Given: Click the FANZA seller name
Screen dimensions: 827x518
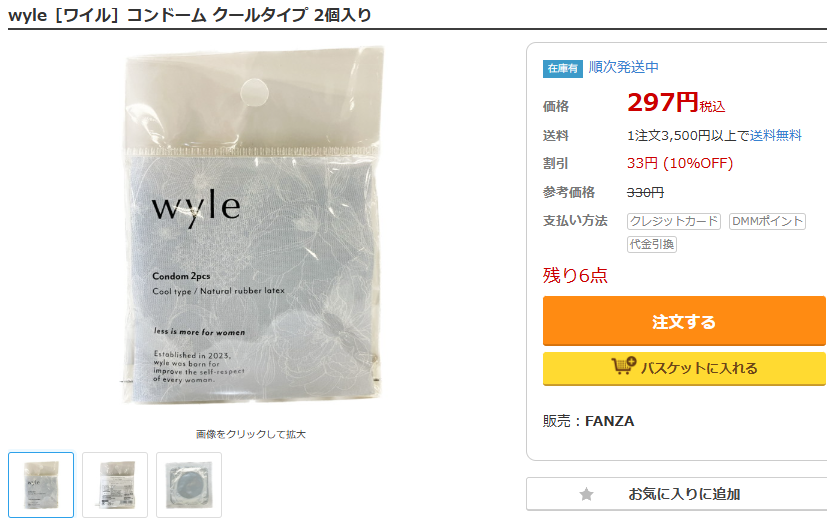Looking at the screenshot, I should coord(610,421).
